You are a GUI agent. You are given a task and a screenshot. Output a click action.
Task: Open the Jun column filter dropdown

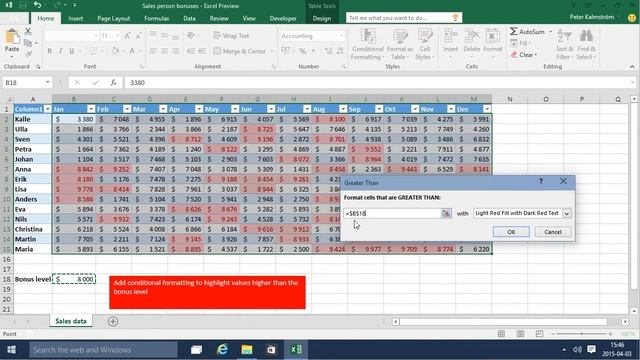(271, 109)
